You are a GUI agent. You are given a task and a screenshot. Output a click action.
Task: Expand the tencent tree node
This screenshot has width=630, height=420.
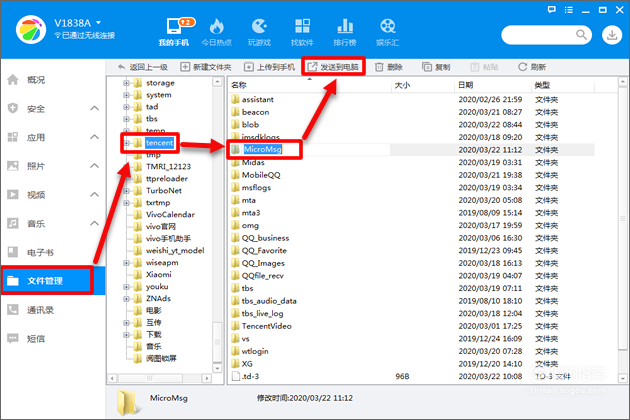point(126,143)
